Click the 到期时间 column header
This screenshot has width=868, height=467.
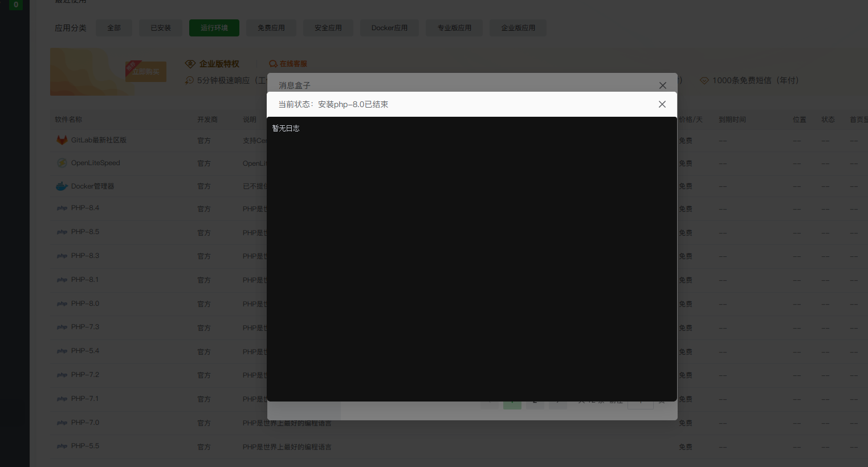pos(732,120)
